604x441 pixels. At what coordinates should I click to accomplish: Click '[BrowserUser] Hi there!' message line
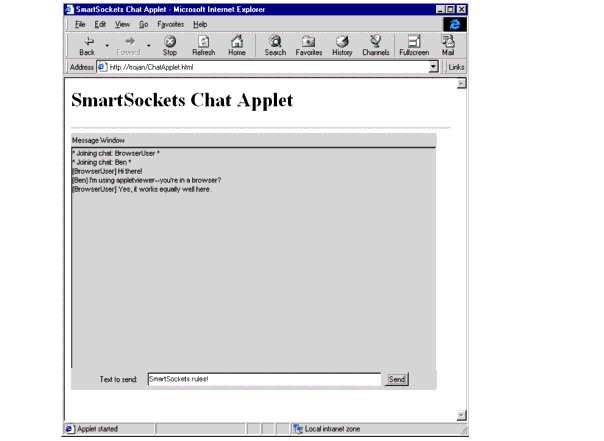[107, 171]
